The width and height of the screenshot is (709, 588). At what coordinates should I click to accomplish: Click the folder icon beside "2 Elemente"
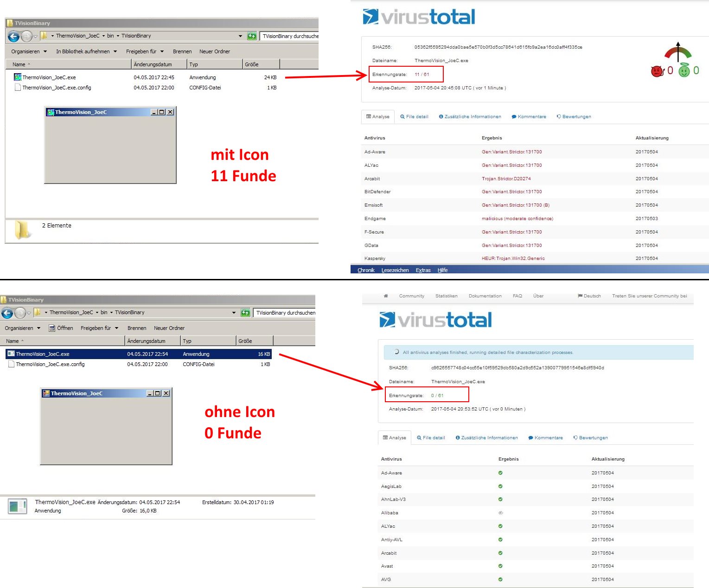pyautogui.click(x=22, y=229)
